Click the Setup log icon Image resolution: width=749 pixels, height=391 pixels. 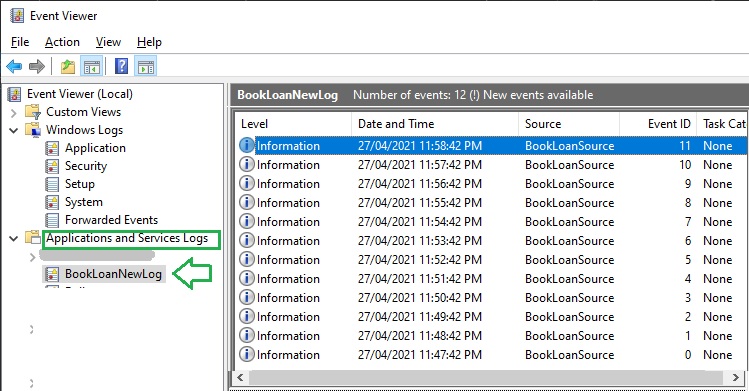coord(52,184)
